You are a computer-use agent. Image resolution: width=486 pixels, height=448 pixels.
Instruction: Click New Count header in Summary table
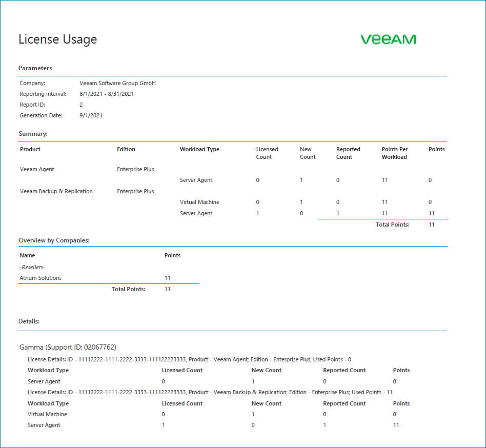[x=308, y=153]
